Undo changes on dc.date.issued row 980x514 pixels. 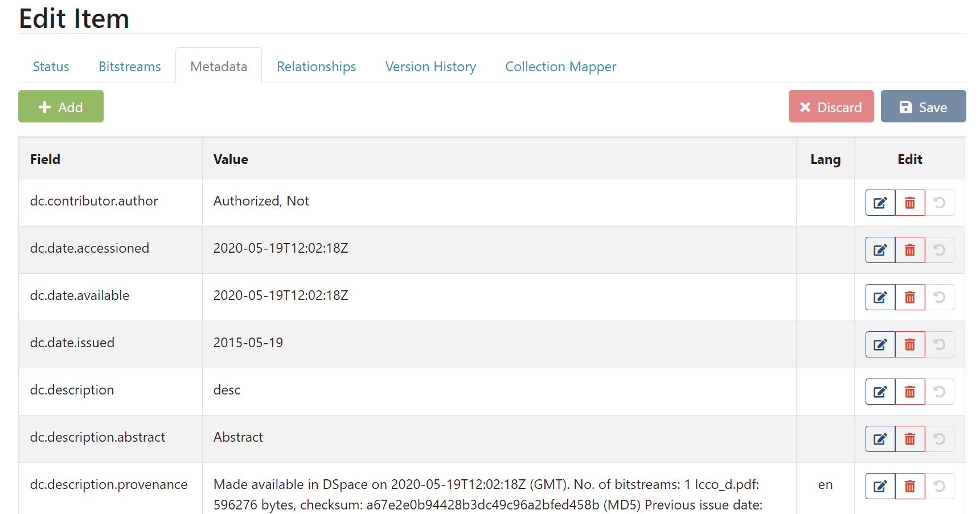(939, 344)
